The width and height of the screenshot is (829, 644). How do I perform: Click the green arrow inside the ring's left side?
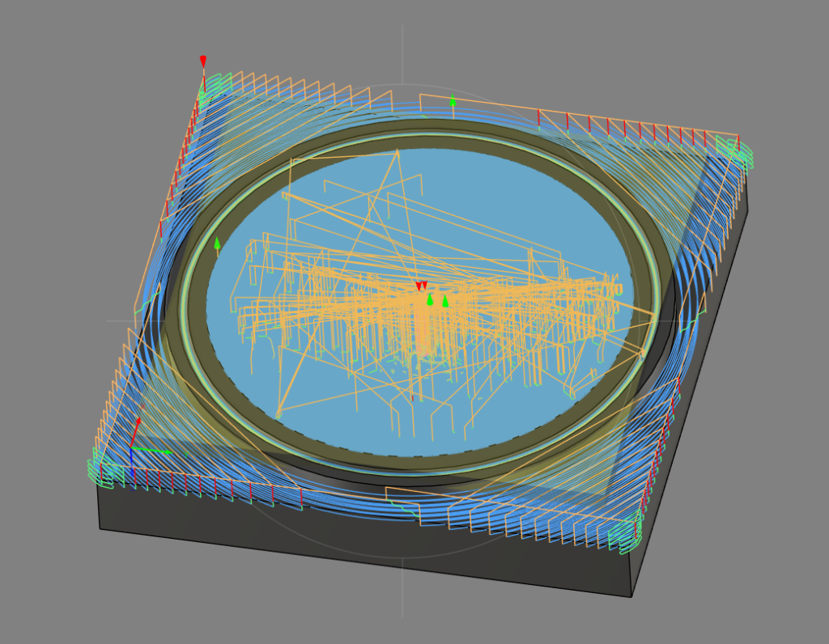tap(217, 243)
